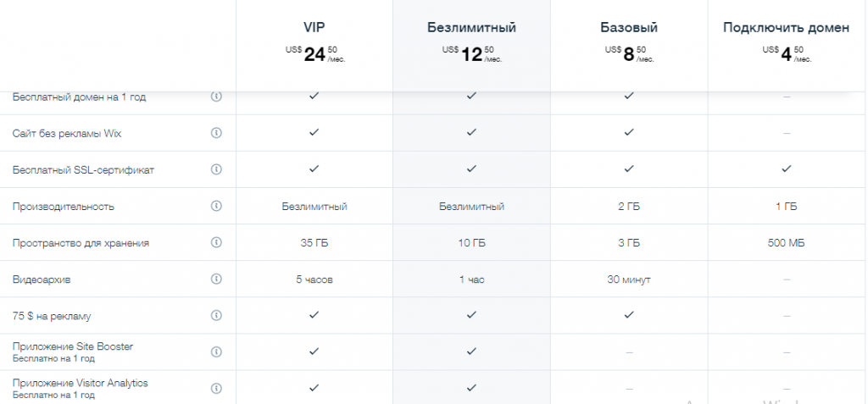
Task: Open info tooltip for Бесплатный SSL-сертификат
Action: tap(216, 169)
